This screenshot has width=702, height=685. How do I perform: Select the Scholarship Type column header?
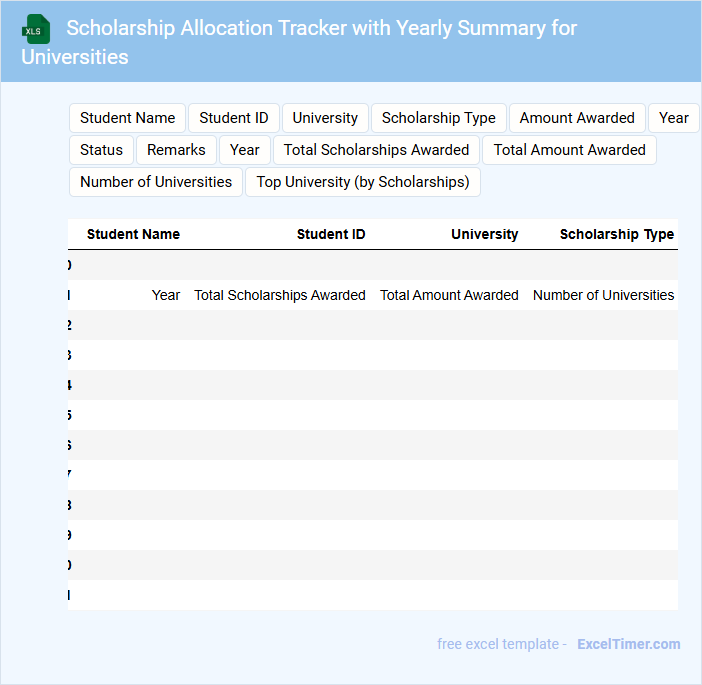click(x=616, y=234)
